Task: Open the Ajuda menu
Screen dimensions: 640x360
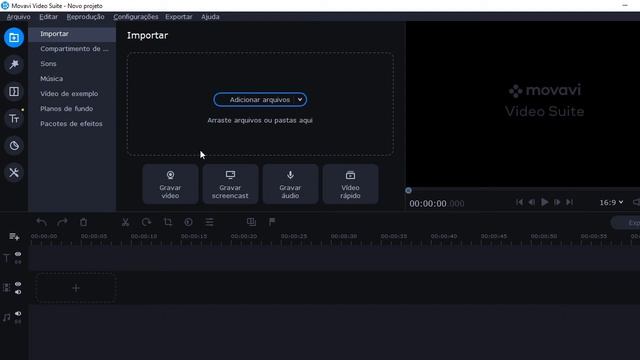Action: tap(210, 17)
